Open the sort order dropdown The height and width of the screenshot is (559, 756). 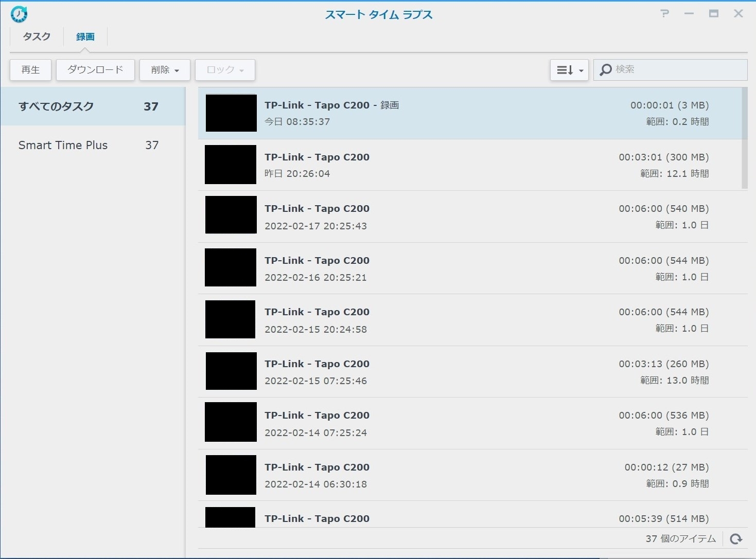(x=569, y=70)
